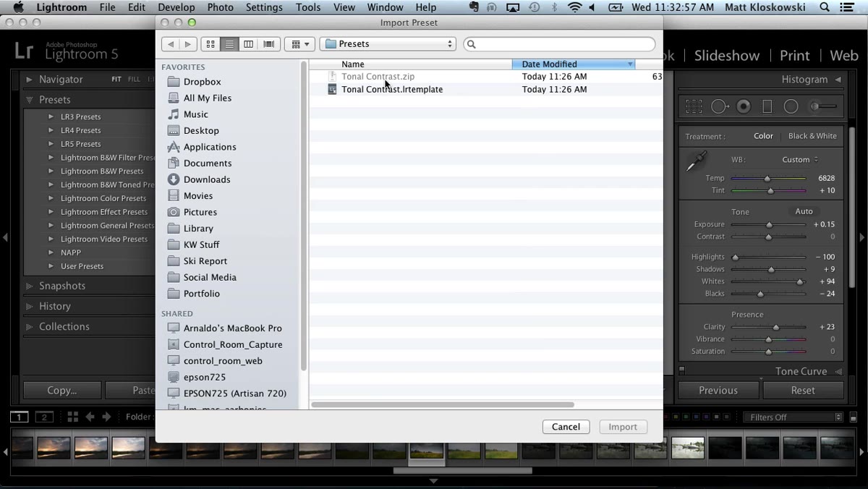Screen dimensions: 868x489
Task: Click Cancel in Import Preset dialog
Action: 566,427
